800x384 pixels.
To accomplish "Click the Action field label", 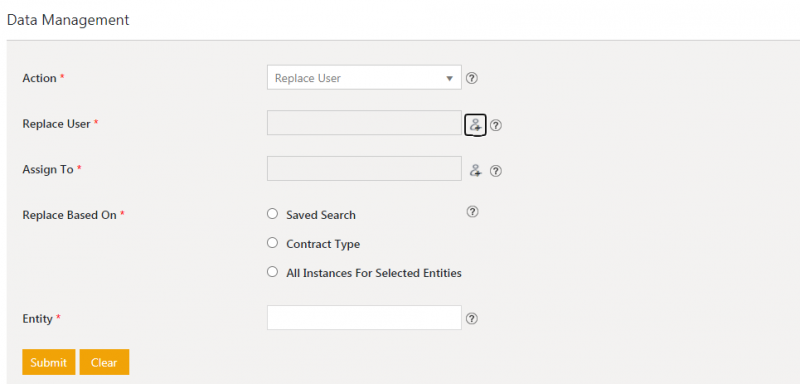I will tap(39, 78).
